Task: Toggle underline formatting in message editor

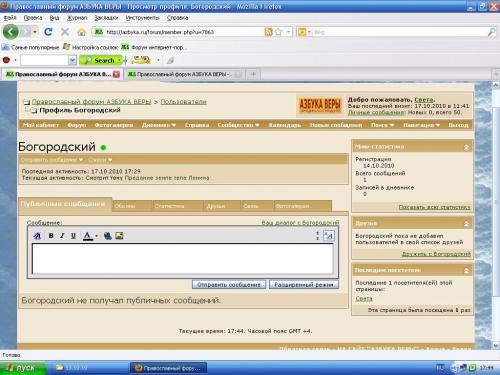Action: pos(73,236)
